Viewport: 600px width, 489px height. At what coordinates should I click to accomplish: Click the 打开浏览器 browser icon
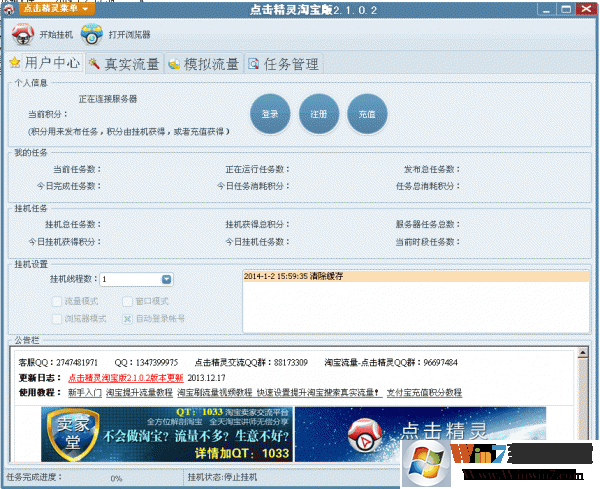91,36
